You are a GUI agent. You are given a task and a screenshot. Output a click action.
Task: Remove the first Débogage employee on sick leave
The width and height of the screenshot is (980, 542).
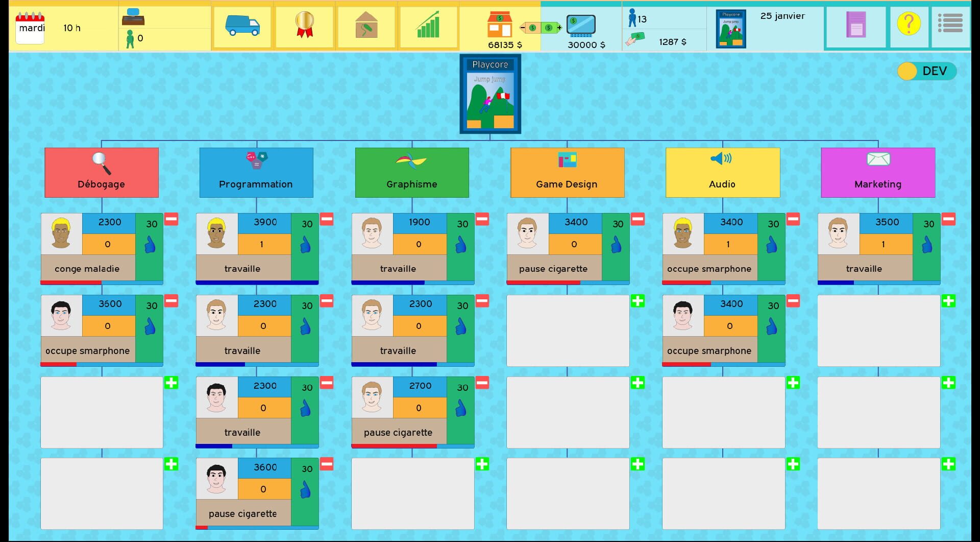click(x=171, y=219)
